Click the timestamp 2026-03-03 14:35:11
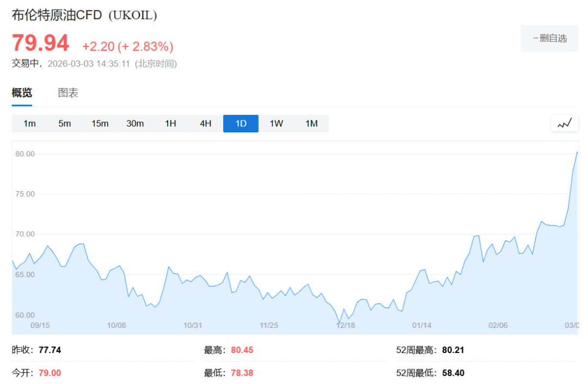This screenshot has width=588, height=384. [x=89, y=64]
